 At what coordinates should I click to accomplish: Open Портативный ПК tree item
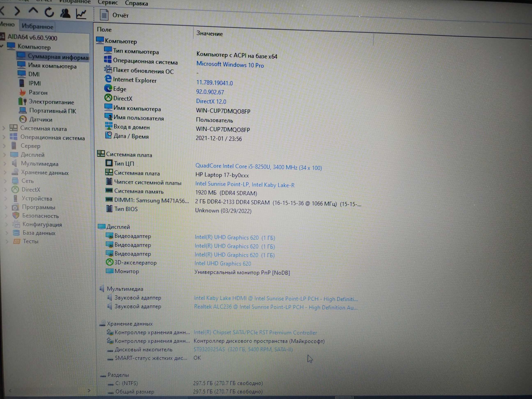coord(52,111)
